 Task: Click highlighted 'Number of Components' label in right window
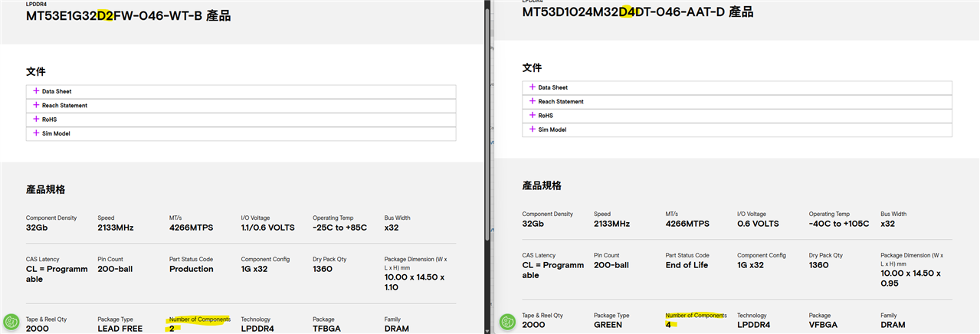point(696,315)
